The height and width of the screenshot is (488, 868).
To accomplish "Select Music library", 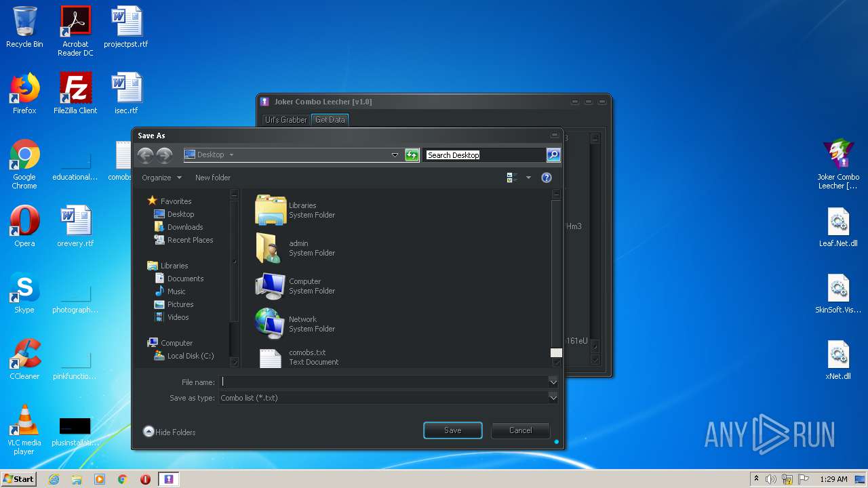I will [170, 291].
